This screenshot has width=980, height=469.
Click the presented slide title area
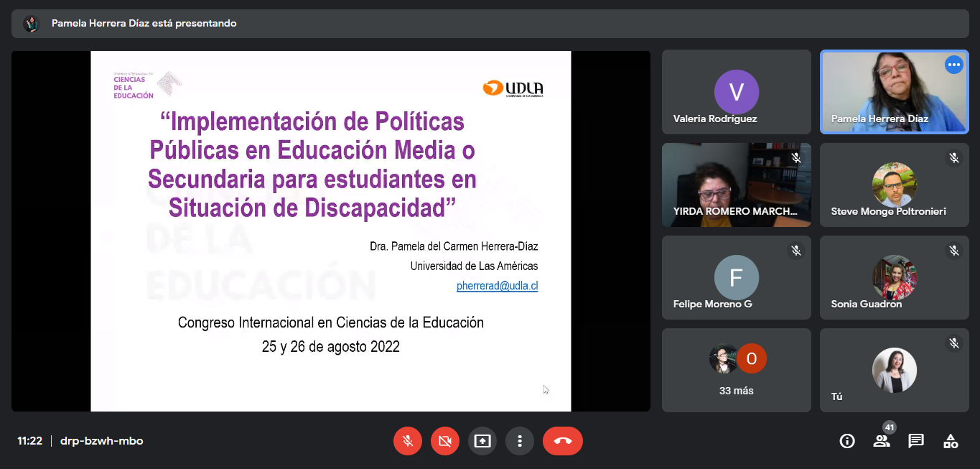[x=312, y=164]
